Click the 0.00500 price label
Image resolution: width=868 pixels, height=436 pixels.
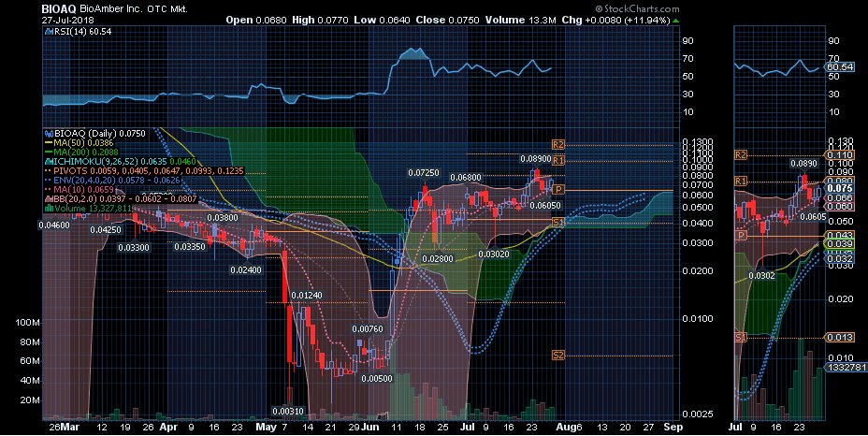[x=376, y=378]
